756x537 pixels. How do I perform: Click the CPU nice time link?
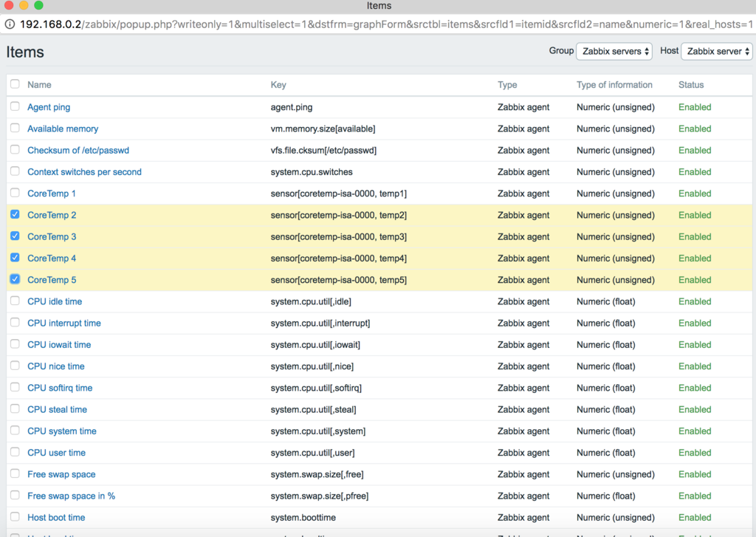[56, 366]
